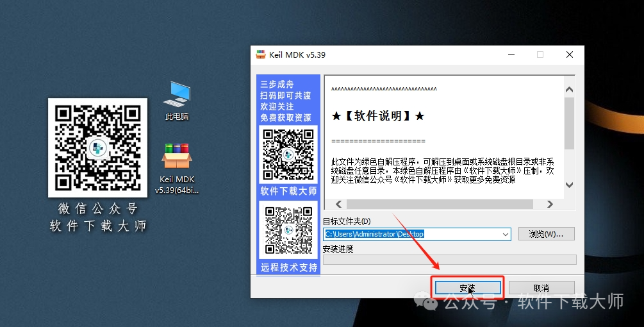Click the horizontal scrollbar thumb under the description
Image resolution: width=644 pixels, height=327 pixels.
(x=440, y=204)
